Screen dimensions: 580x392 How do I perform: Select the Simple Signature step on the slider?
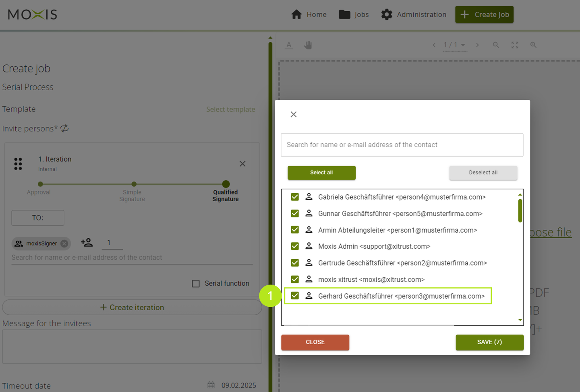134,184
